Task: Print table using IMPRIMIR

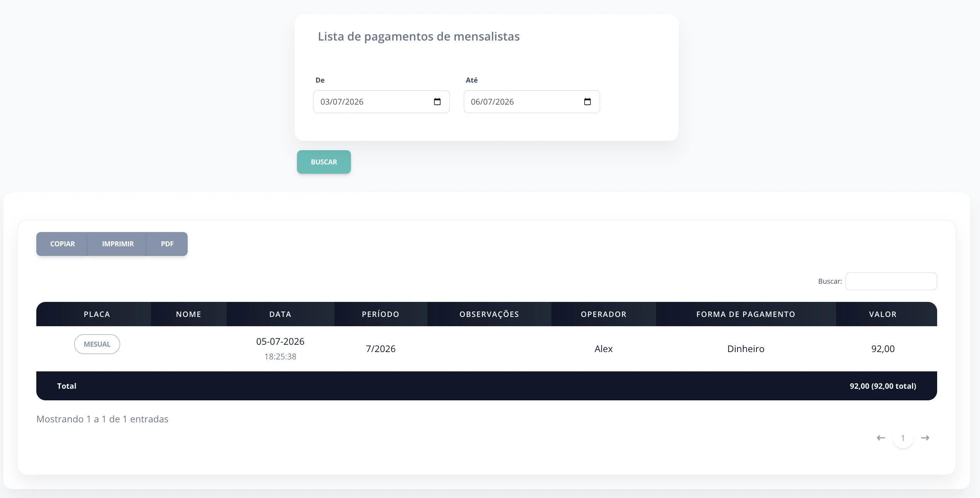Action: [118, 244]
